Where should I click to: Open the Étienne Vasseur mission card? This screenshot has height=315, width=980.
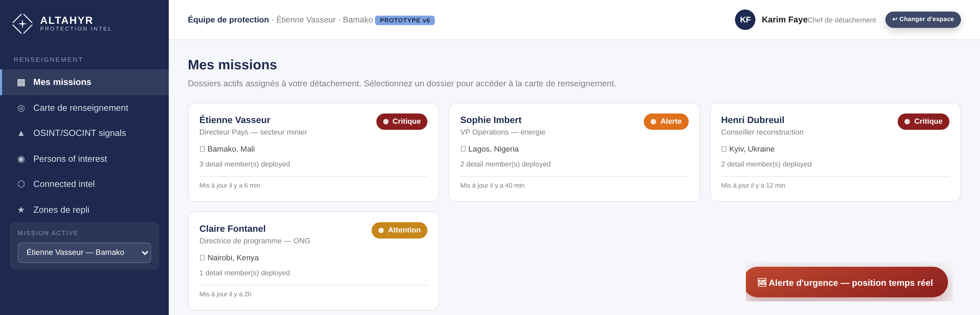point(313,152)
